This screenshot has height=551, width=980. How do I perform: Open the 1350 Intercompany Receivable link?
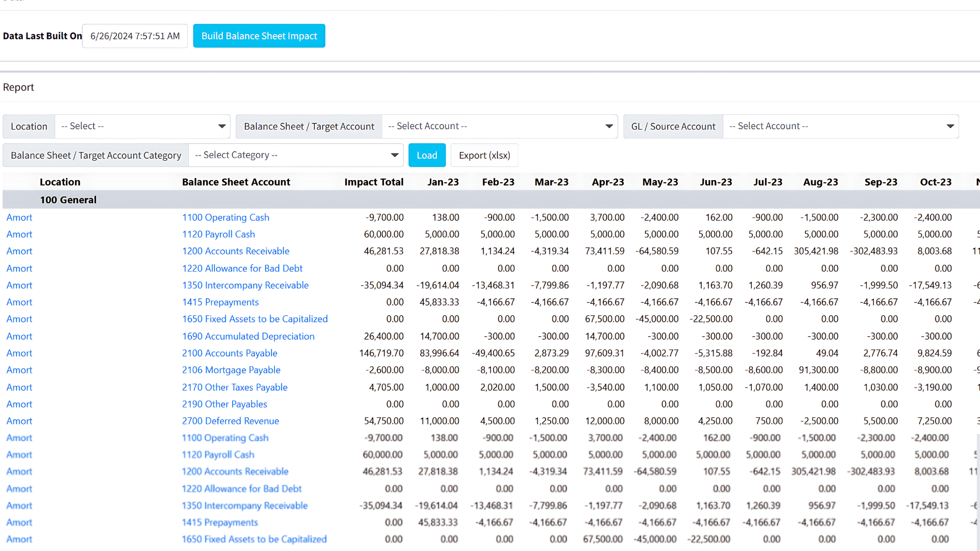point(246,285)
